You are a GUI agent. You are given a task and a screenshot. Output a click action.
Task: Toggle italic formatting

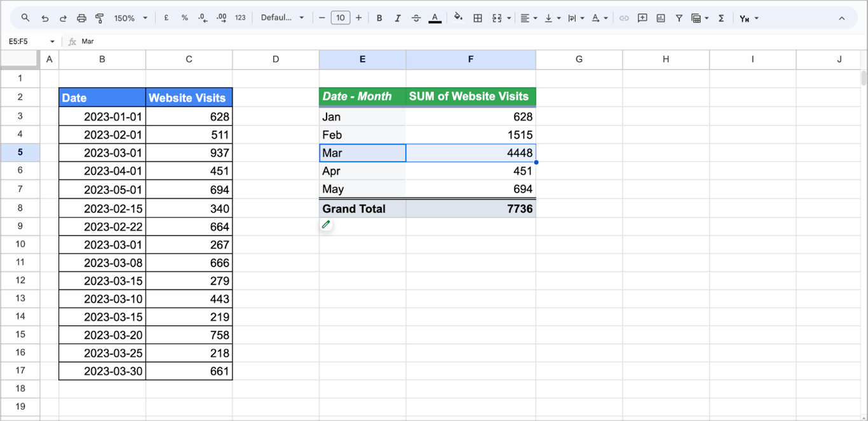[x=398, y=18]
